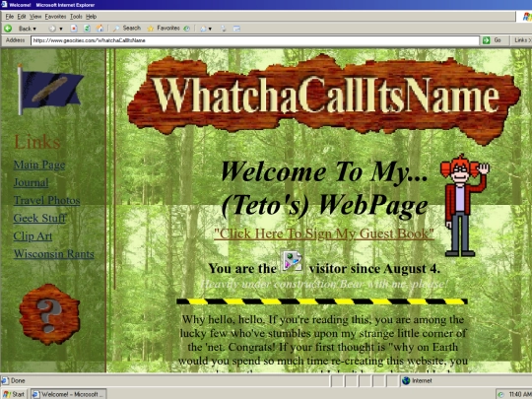
Task: Click the broken visitor counter image
Action: pos(292,262)
